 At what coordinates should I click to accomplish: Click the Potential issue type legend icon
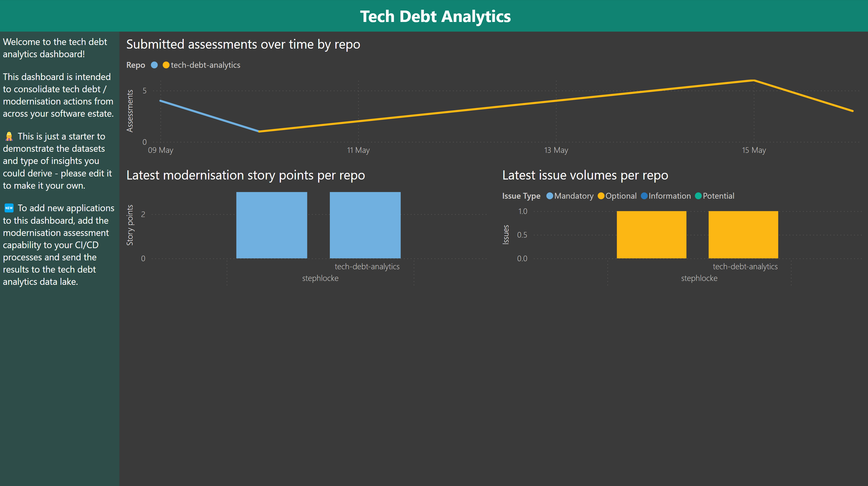coord(699,196)
